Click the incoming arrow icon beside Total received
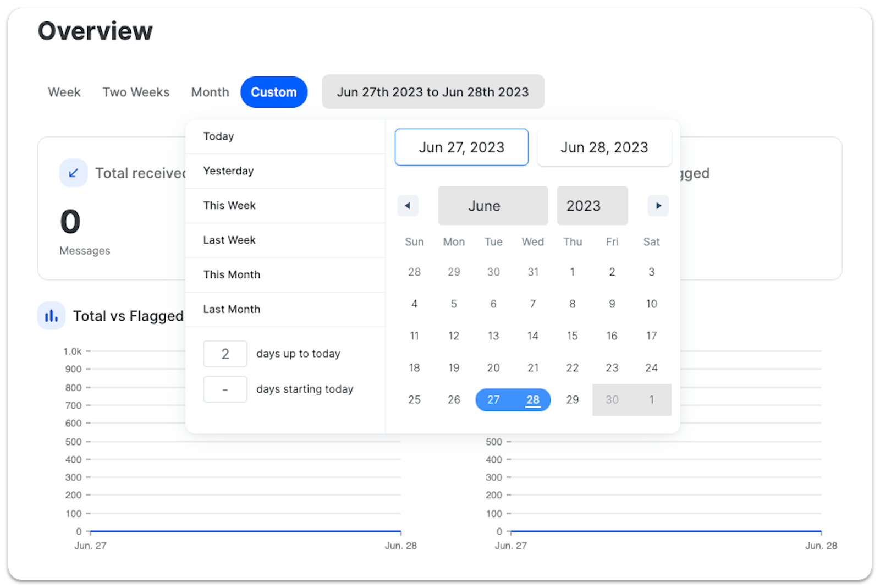This screenshot has height=588, width=880. click(x=73, y=173)
